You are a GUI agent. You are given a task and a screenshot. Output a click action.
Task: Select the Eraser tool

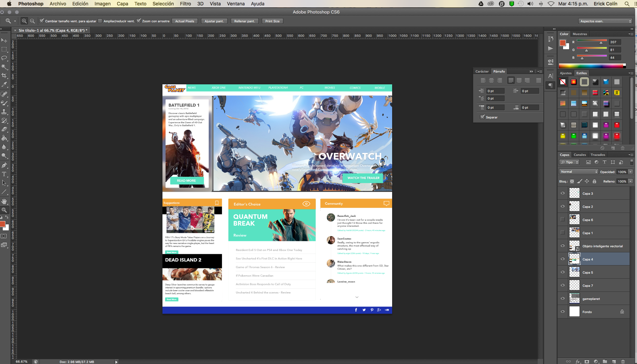coord(4,129)
